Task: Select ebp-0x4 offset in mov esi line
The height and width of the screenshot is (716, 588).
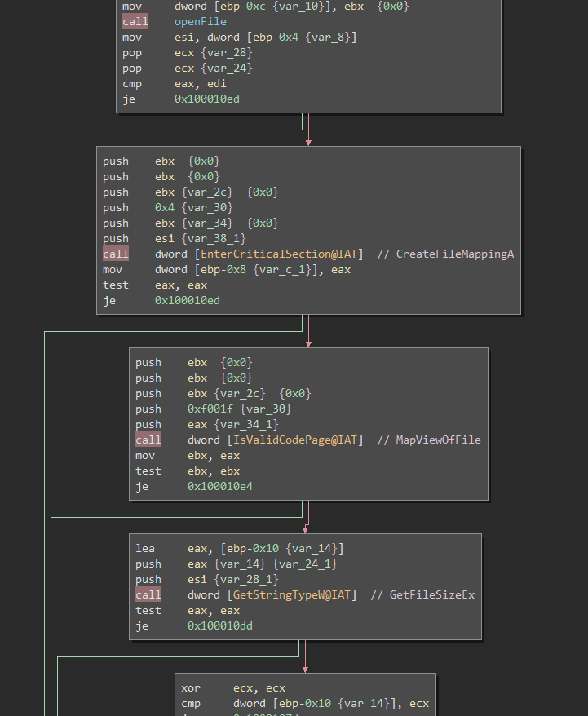Action: click(276, 37)
